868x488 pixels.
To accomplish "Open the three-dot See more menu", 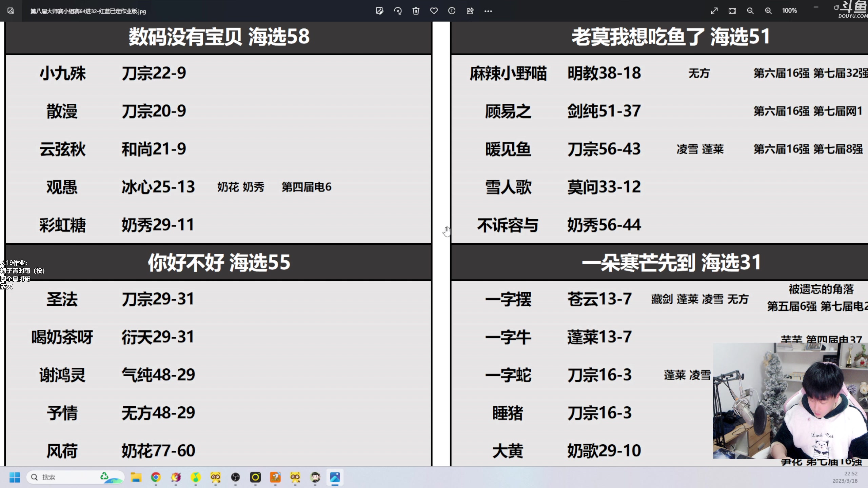I will click(488, 11).
